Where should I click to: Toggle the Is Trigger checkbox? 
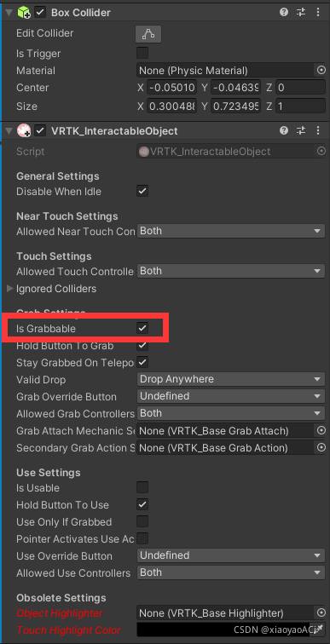coord(142,53)
